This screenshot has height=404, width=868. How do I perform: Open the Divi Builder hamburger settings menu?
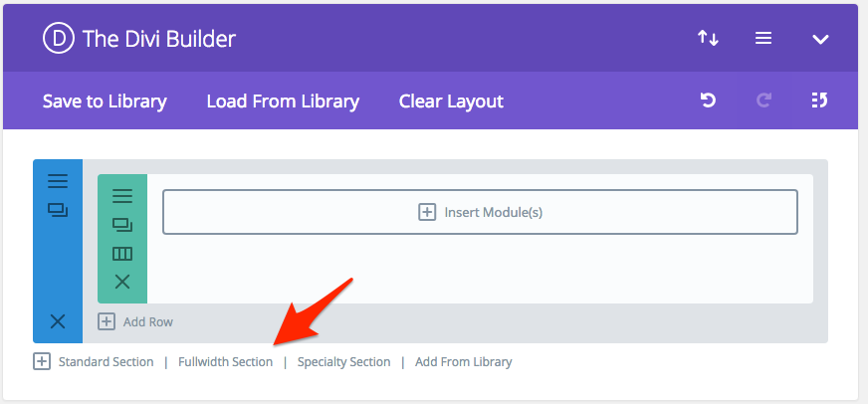763,38
